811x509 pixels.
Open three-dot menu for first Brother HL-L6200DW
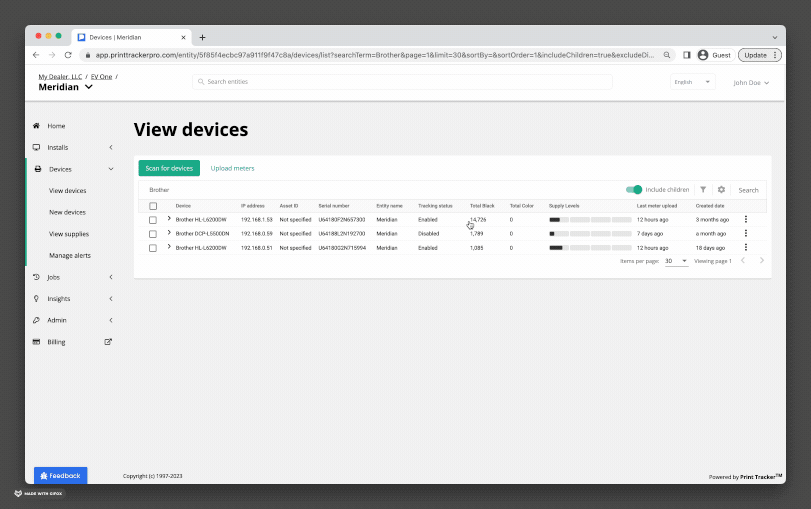point(745,219)
